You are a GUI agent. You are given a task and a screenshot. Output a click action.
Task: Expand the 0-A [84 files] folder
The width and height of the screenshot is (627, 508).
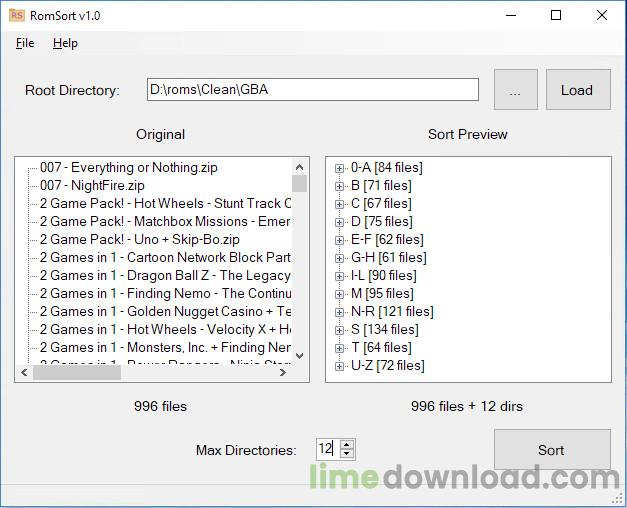pos(339,168)
